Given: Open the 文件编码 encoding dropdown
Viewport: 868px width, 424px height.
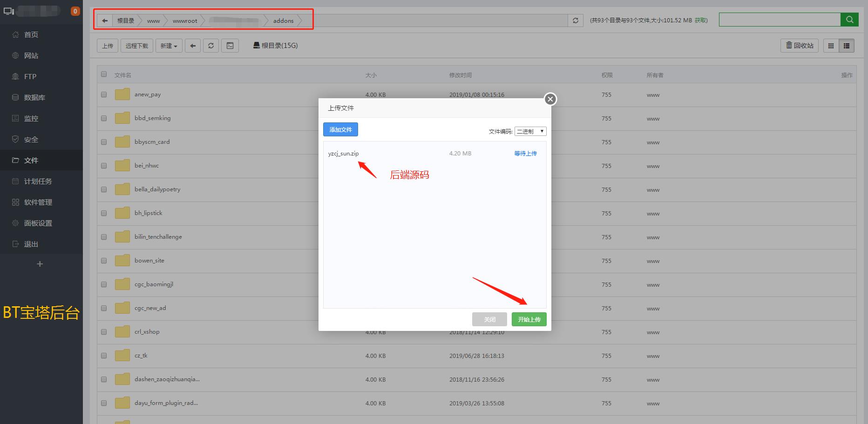Looking at the screenshot, I should (530, 132).
